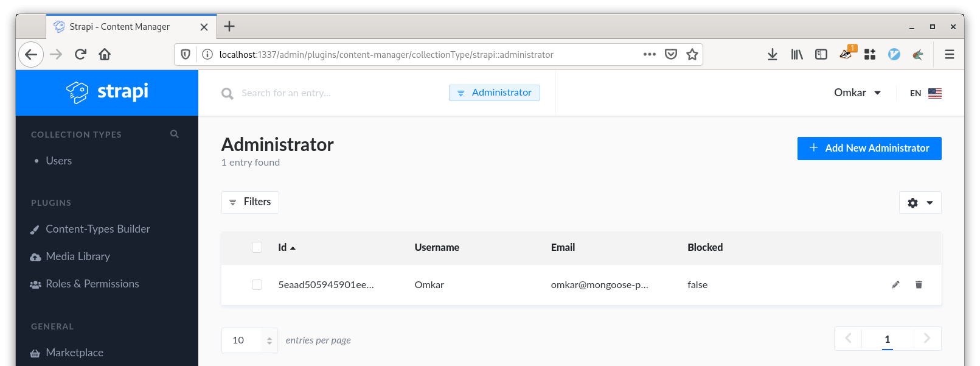The image size is (980, 366).
Task: Open page actions three-dot menu
Action: (x=650, y=54)
